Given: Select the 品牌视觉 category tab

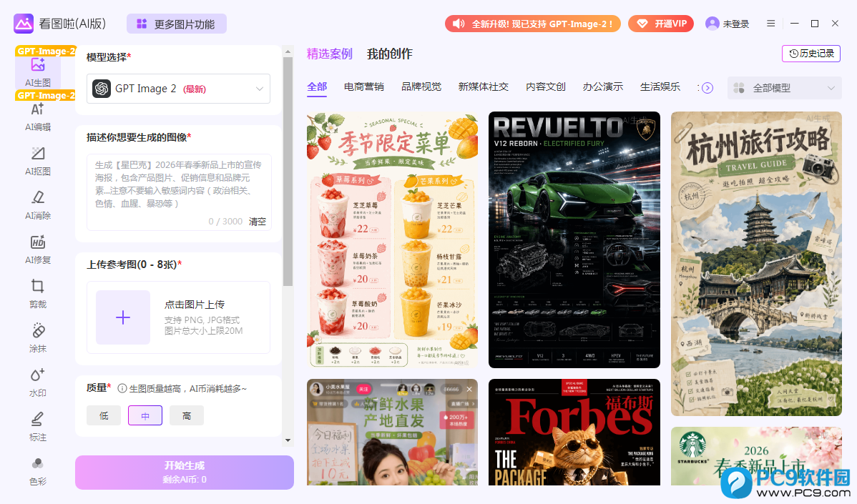Looking at the screenshot, I should (421, 87).
